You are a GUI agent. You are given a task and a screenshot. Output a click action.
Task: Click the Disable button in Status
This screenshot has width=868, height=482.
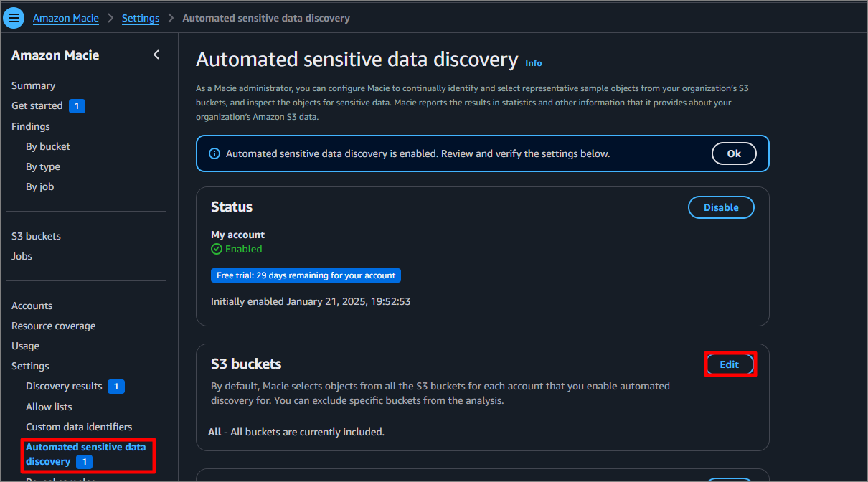tap(721, 207)
